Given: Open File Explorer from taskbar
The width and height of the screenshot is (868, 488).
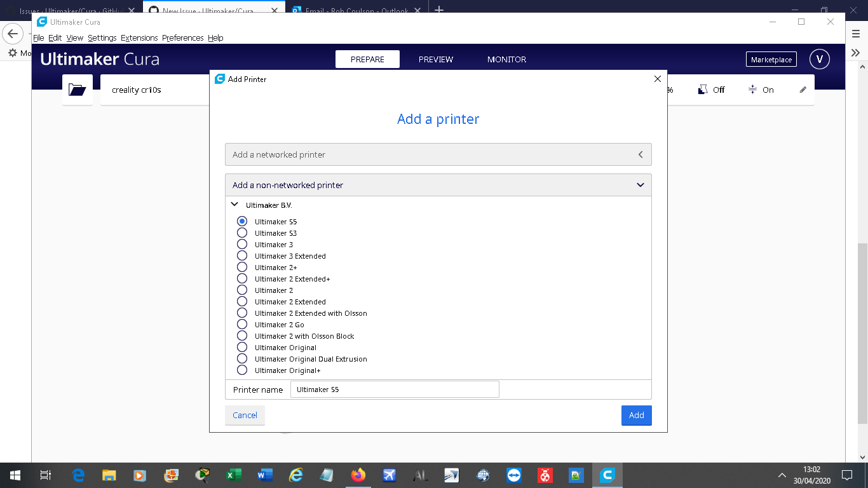Looking at the screenshot, I should (x=109, y=475).
